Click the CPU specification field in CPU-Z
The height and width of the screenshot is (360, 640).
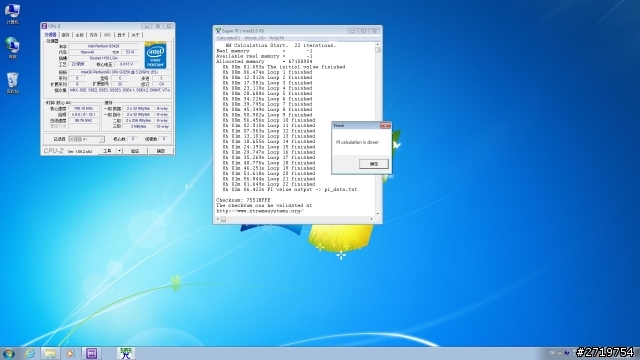coord(119,72)
